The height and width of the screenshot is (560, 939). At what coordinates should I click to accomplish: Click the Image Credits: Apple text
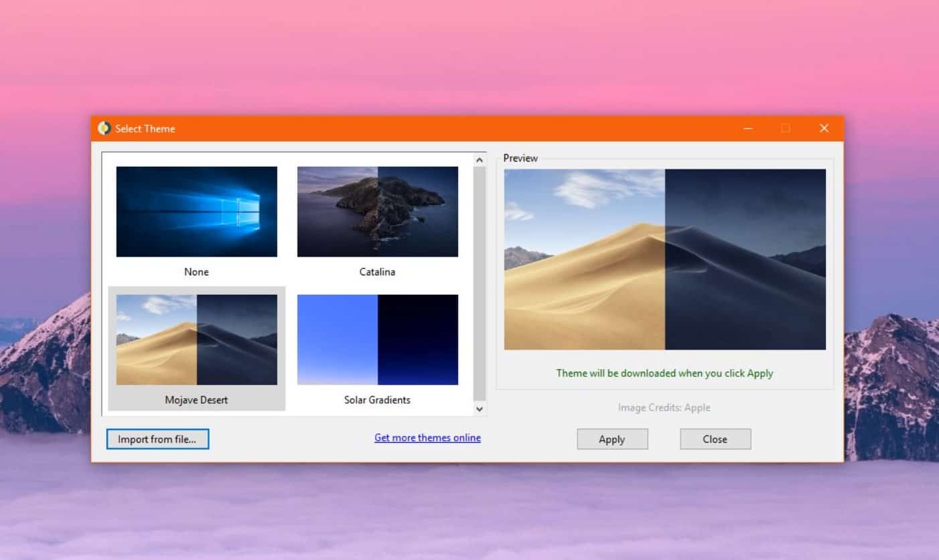664,407
